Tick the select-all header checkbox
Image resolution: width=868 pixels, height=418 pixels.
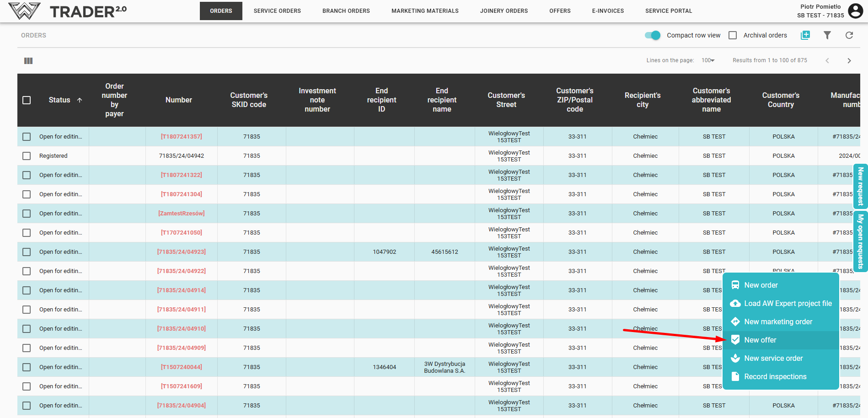tap(27, 100)
